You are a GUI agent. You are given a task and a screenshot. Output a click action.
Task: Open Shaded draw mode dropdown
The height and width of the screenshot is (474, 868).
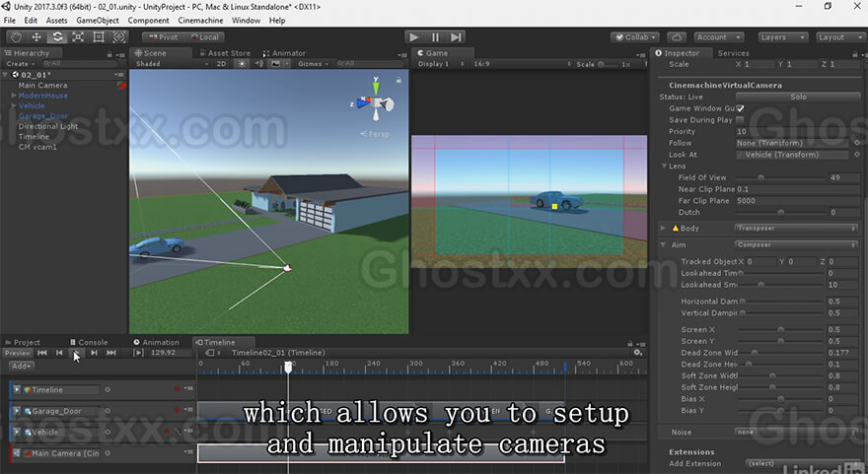pos(172,64)
